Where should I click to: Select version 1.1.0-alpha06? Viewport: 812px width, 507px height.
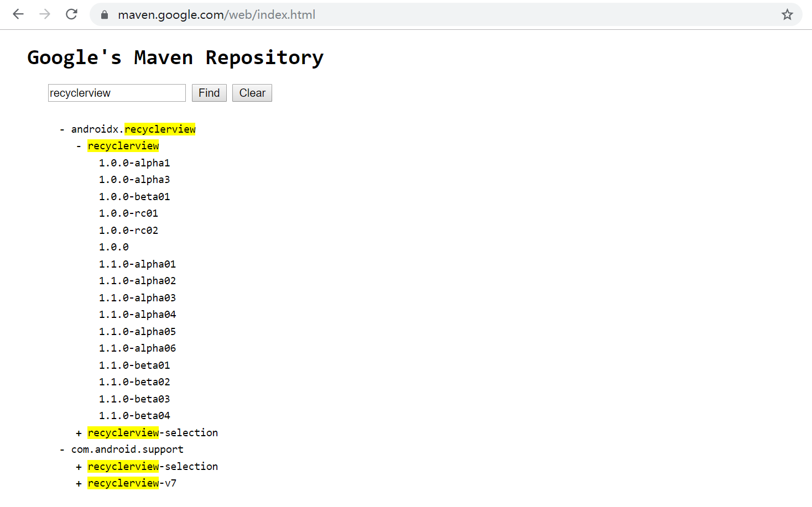(x=137, y=348)
